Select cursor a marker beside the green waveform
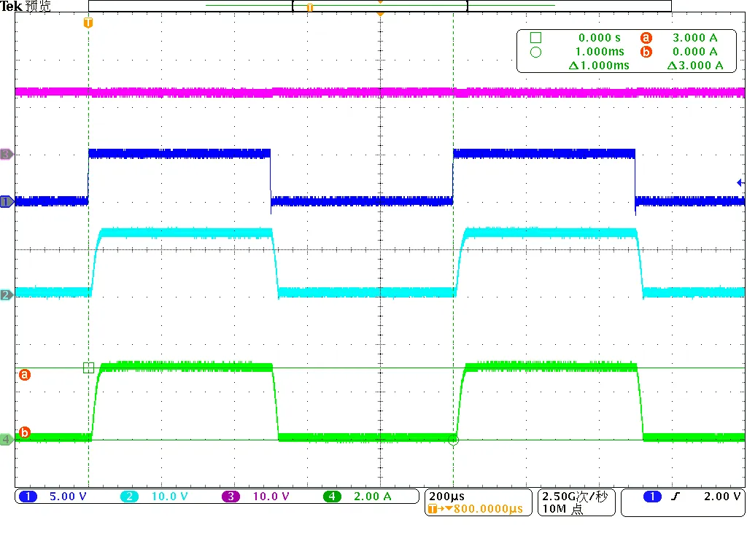Image resolution: width=747 pixels, height=560 pixels. coord(25,375)
